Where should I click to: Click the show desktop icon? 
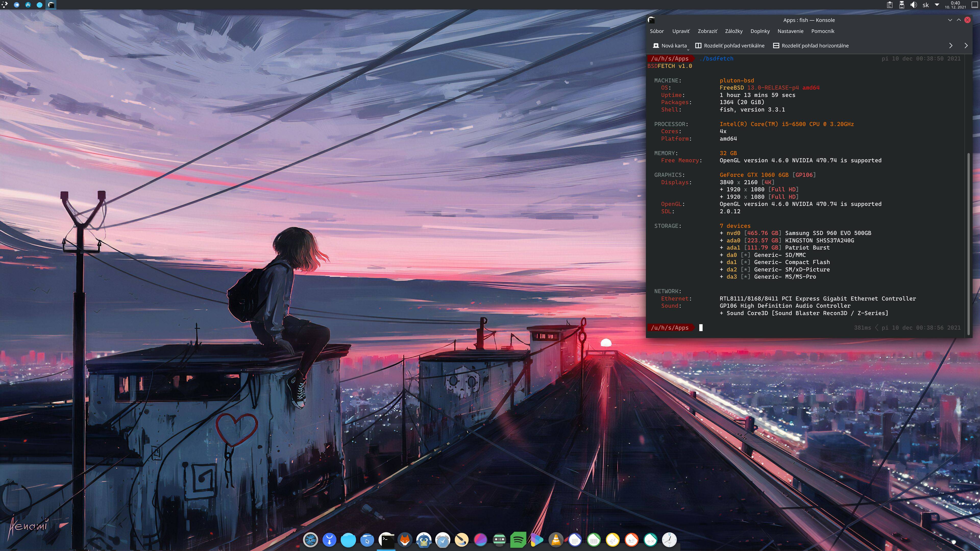point(975,5)
